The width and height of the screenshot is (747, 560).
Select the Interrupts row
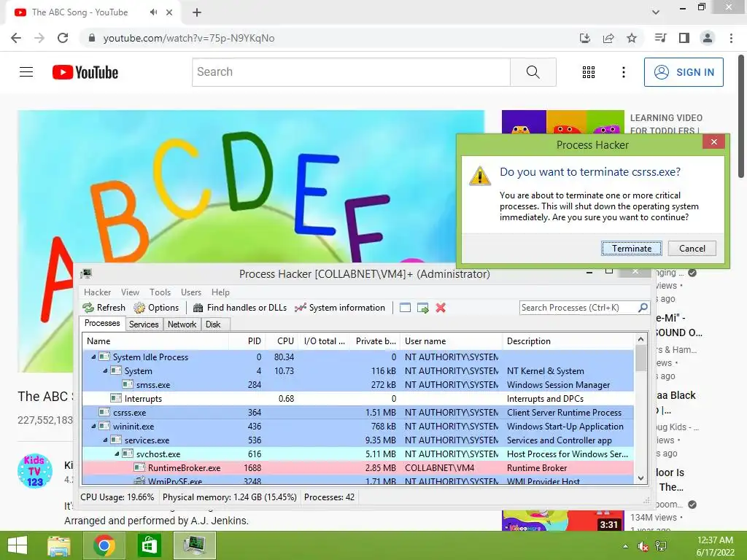pyautogui.click(x=358, y=399)
